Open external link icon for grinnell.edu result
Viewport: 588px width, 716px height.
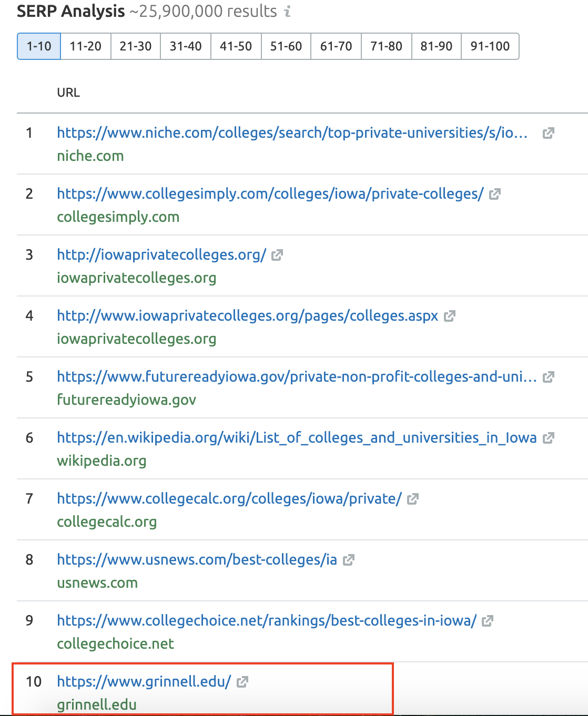242,682
